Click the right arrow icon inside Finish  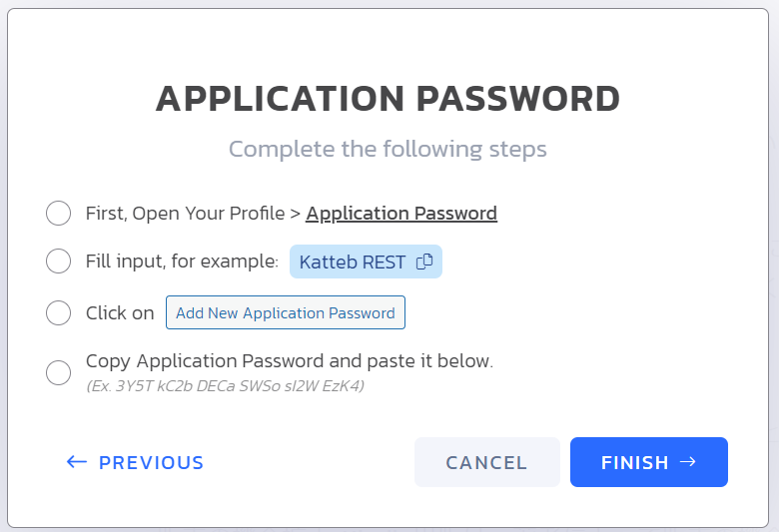[x=687, y=462]
